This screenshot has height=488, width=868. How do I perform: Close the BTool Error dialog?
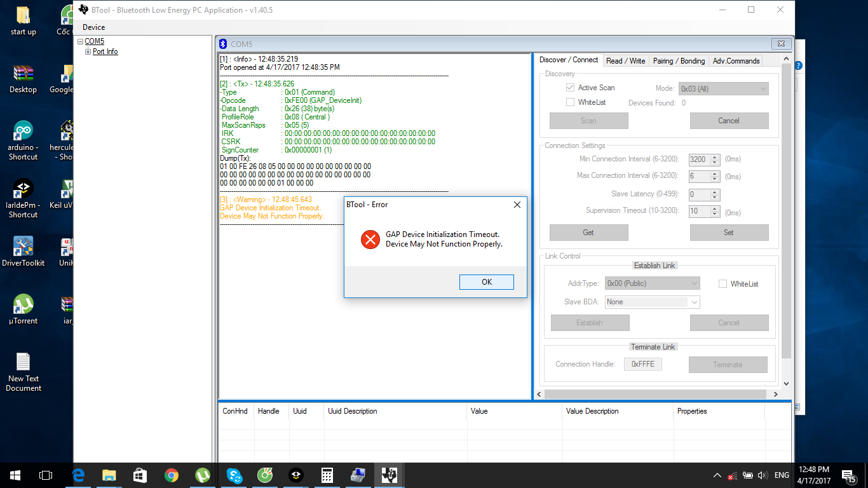pyautogui.click(x=517, y=205)
